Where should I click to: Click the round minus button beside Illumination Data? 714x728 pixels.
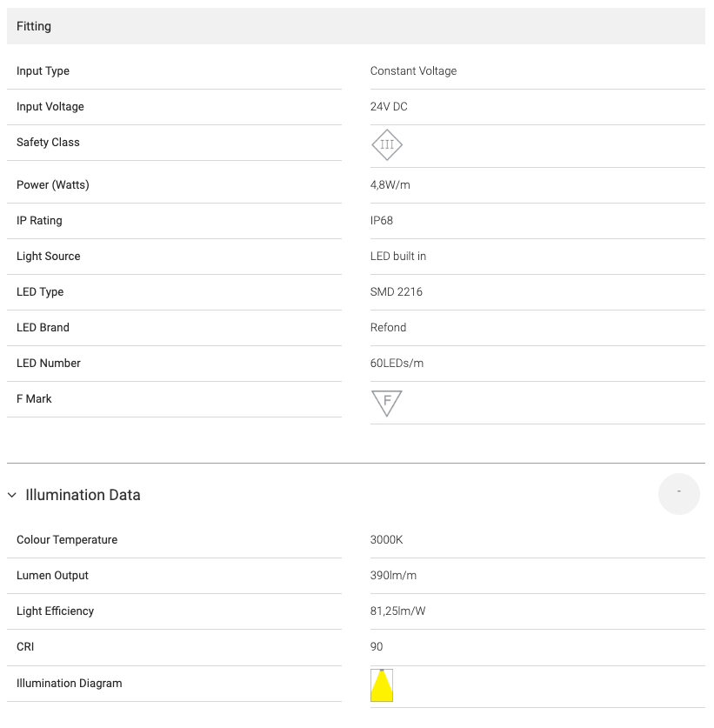click(x=678, y=493)
